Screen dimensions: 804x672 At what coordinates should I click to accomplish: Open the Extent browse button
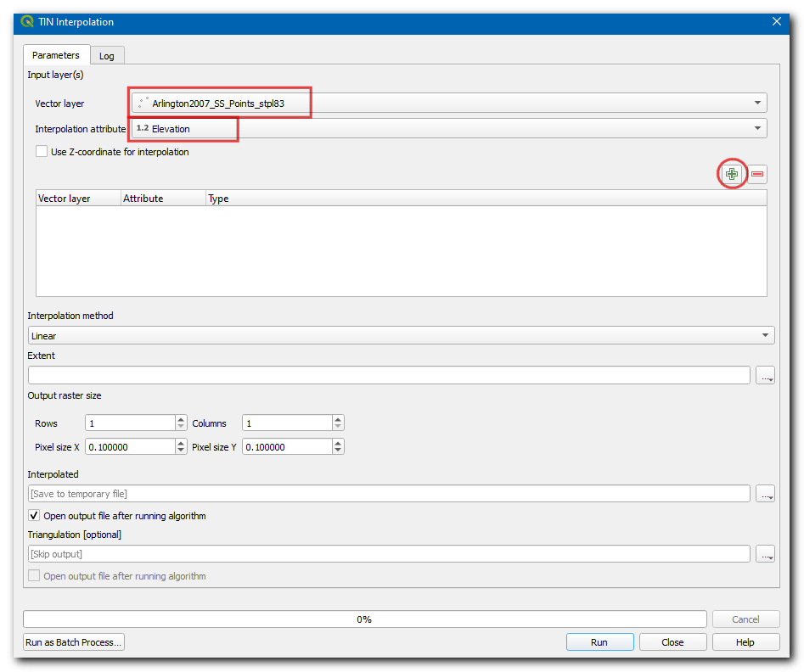pyautogui.click(x=766, y=376)
